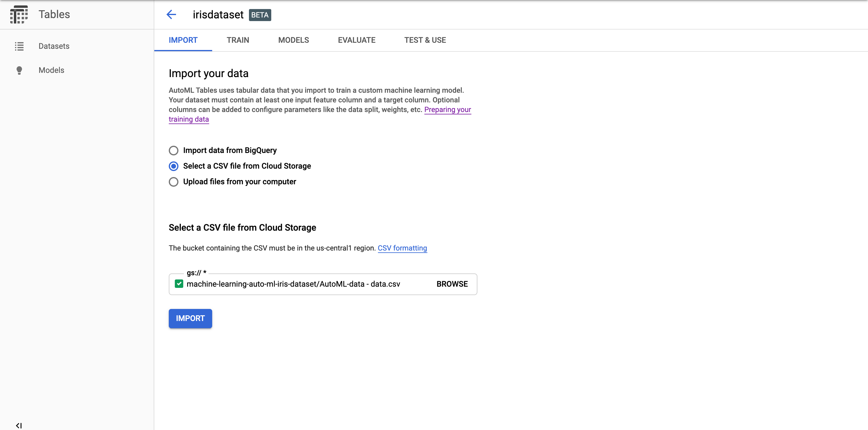The height and width of the screenshot is (430, 868).
Task: Select the CSV file from Cloud Storage option
Action: point(174,166)
